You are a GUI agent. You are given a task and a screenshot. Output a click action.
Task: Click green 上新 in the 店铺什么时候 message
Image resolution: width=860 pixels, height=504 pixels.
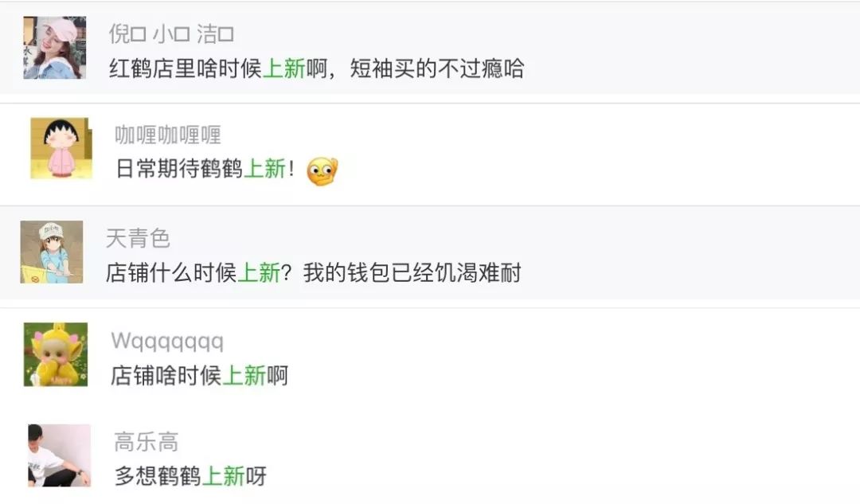tap(259, 272)
